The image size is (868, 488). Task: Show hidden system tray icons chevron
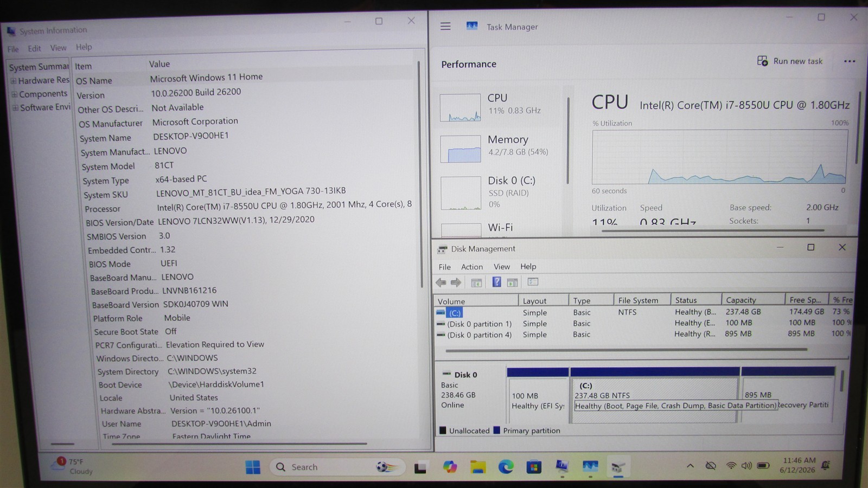tap(690, 466)
